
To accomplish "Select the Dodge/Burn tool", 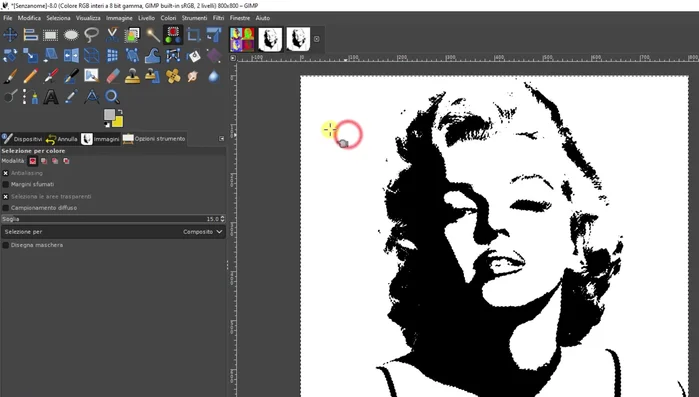I will coord(10,97).
